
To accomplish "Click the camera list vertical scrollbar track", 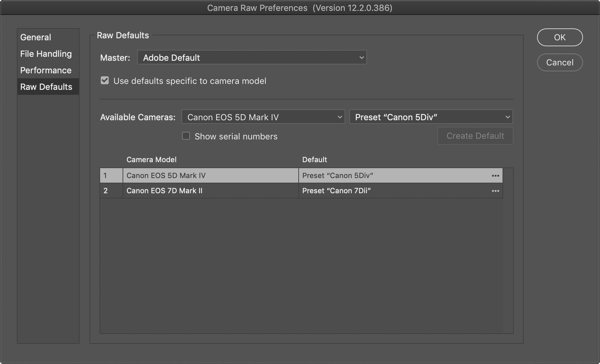I will click(x=508, y=251).
